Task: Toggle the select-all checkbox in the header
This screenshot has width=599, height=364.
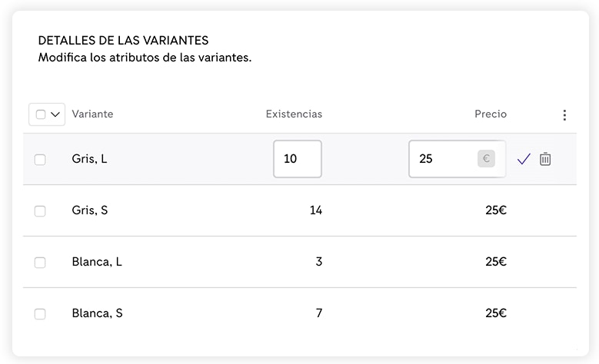Action: coord(41,114)
